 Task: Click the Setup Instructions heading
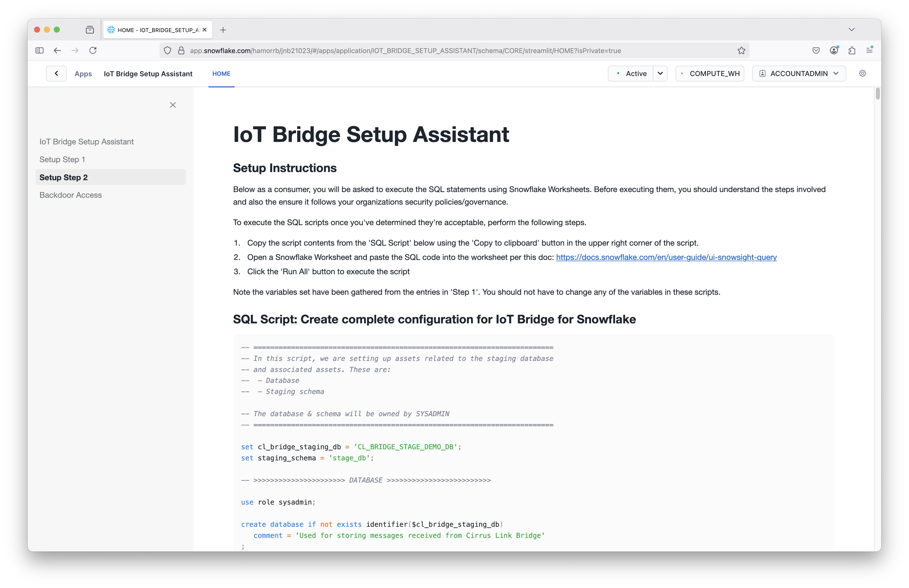tap(285, 168)
